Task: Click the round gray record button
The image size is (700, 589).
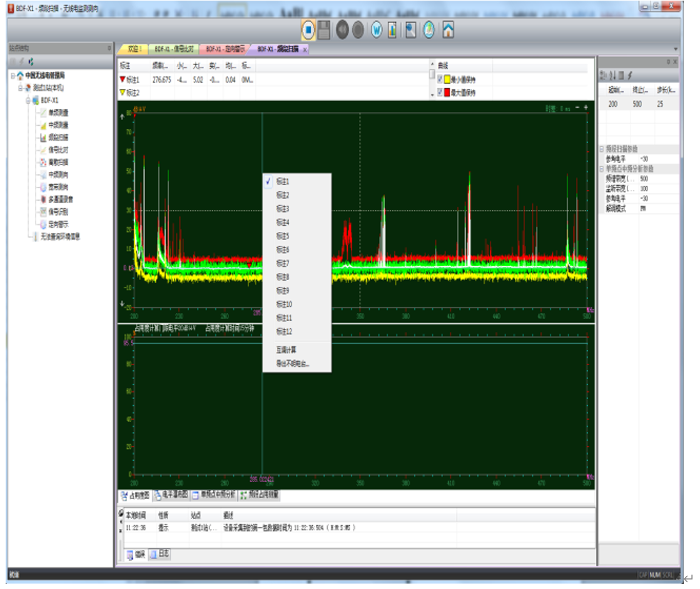Action: (x=357, y=30)
